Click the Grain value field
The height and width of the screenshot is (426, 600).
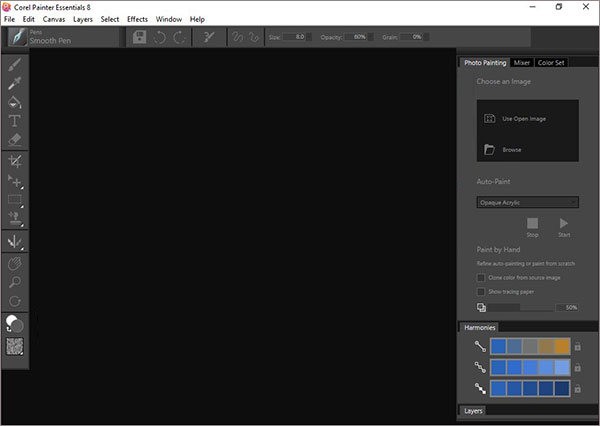click(411, 37)
